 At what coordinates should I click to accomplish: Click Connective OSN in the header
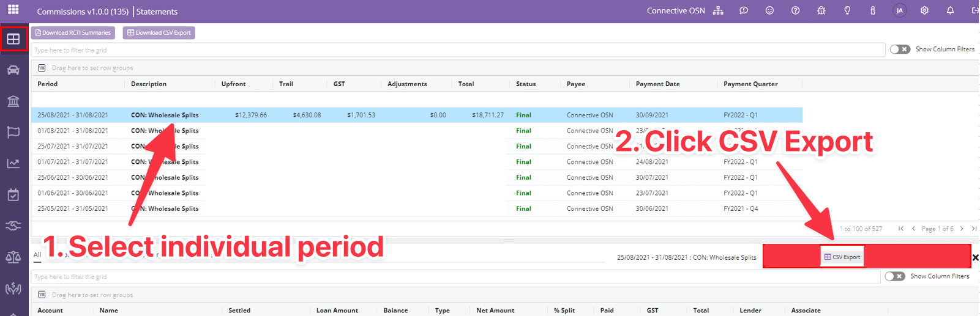[x=676, y=10]
